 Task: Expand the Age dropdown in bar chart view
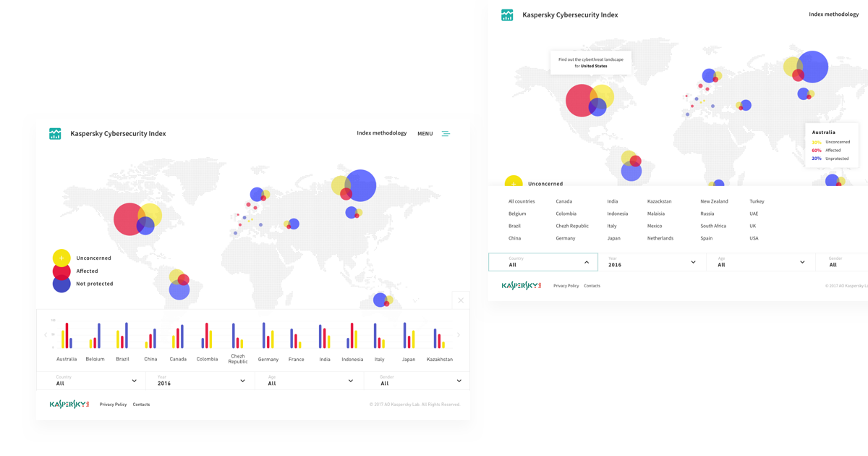click(308, 381)
